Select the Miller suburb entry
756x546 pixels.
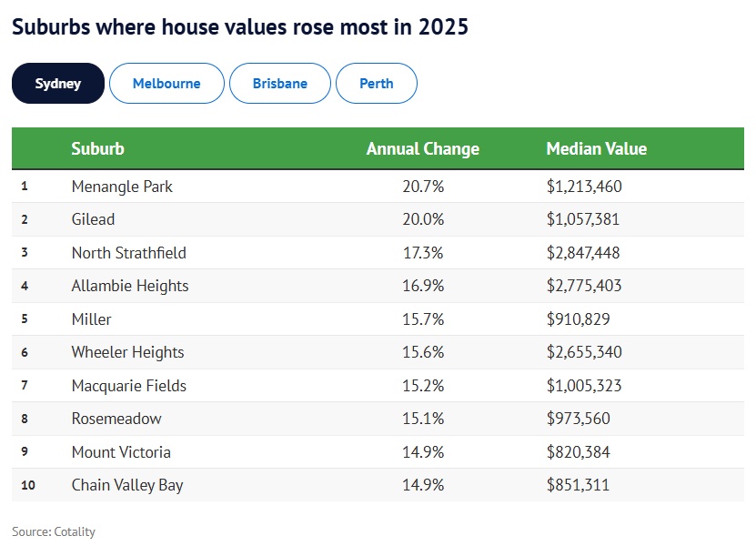pos(92,319)
